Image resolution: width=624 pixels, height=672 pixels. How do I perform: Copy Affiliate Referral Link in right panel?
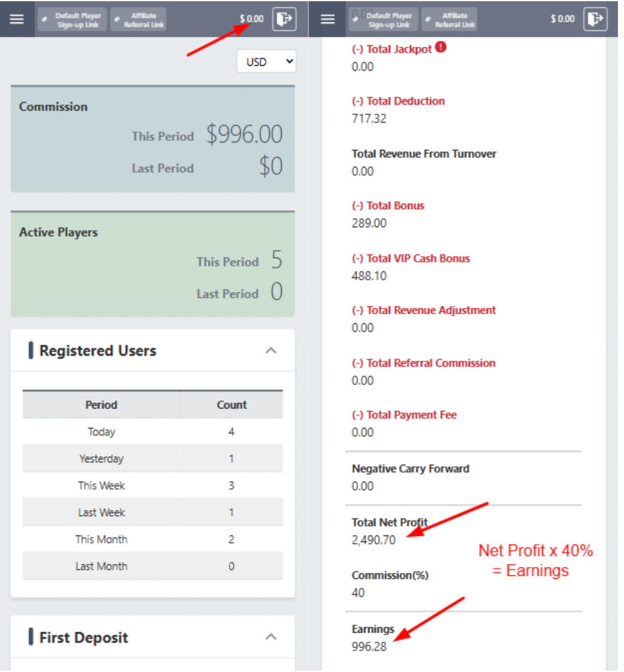449,19
